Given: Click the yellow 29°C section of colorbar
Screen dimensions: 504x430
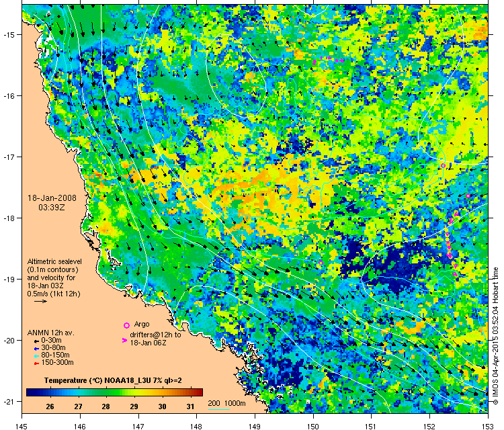Looking at the screenshot, I should [x=134, y=392].
